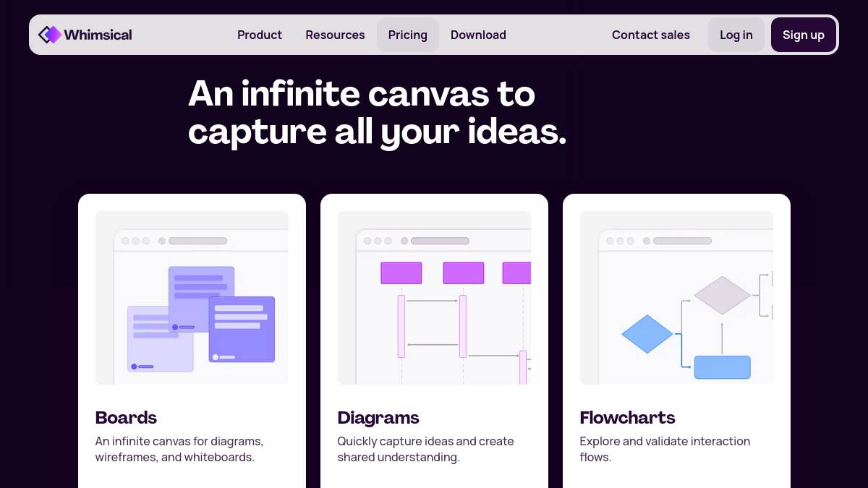The image size is (868, 488).
Task: Click the blue rectangle in Flowcharts illustration
Action: 723,367
